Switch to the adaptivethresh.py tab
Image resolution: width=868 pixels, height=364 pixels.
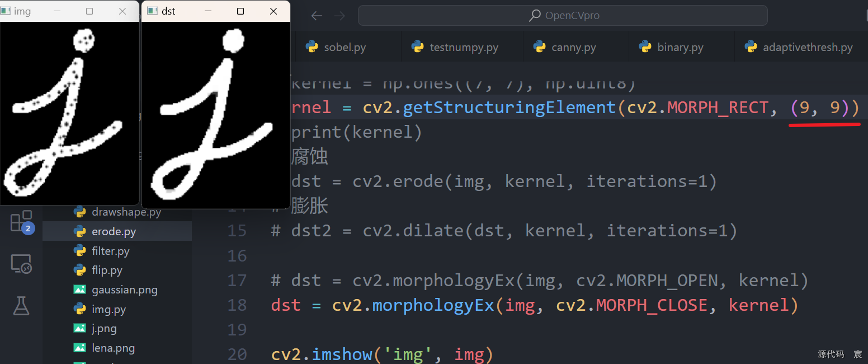[800, 47]
